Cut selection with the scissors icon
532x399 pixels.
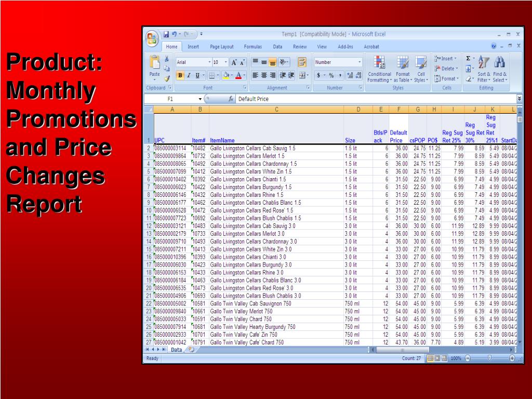click(x=167, y=59)
